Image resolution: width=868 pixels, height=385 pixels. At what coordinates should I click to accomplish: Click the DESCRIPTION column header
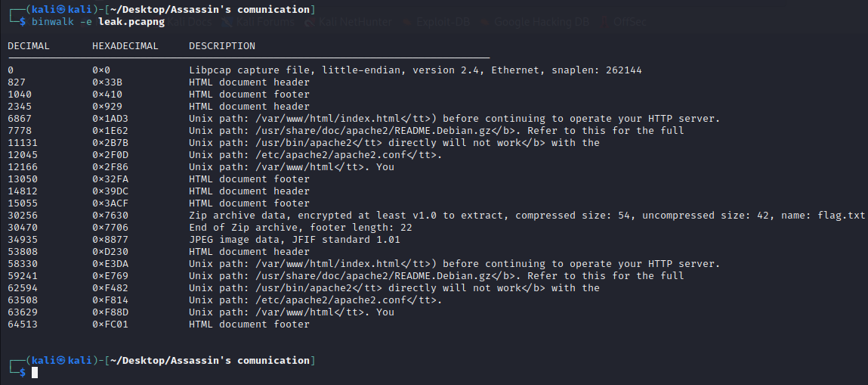pos(222,46)
